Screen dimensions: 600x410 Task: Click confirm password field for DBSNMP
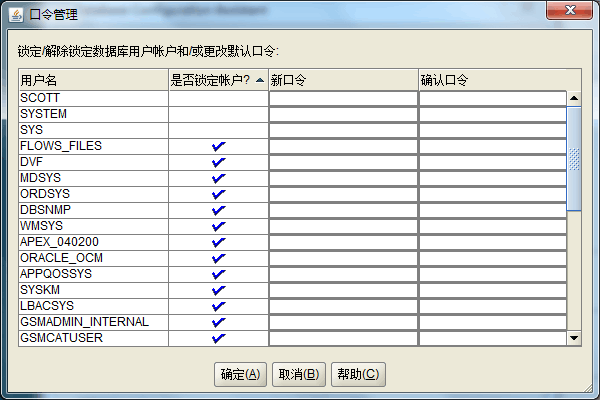[x=493, y=211]
